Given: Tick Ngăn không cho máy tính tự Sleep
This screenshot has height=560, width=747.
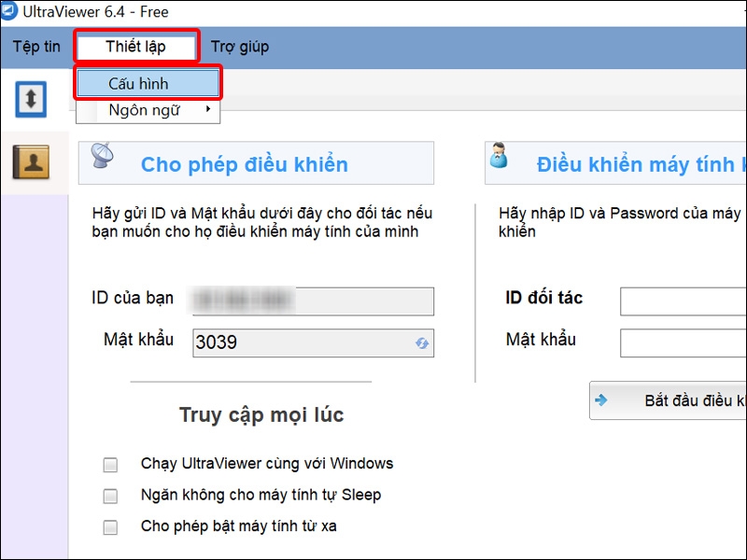Looking at the screenshot, I should (x=110, y=496).
